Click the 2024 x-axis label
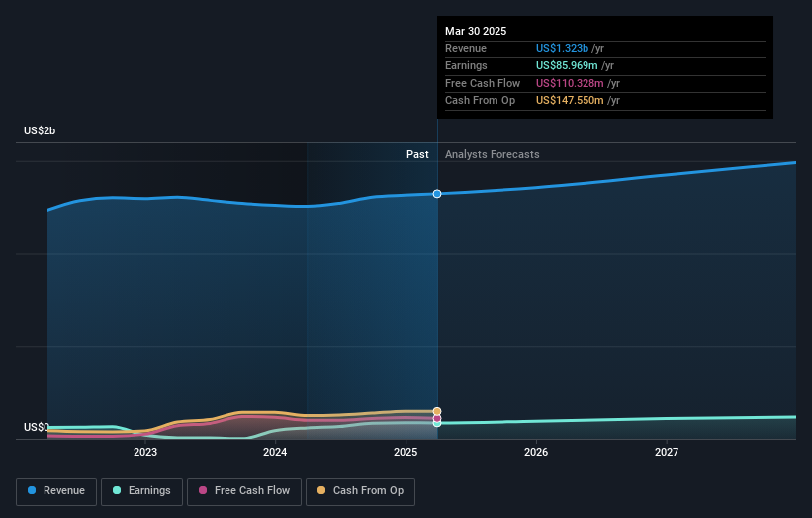The height and width of the screenshot is (518, 812). pyautogui.click(x=275, y=452)
